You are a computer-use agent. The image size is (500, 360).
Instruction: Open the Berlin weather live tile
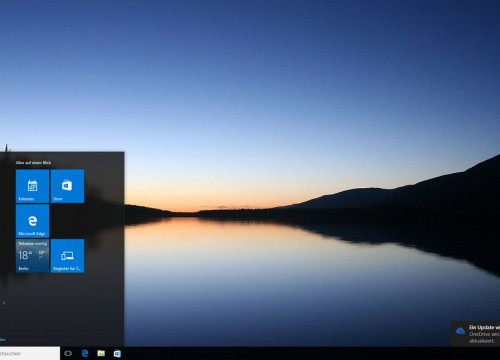click(32, 256)
